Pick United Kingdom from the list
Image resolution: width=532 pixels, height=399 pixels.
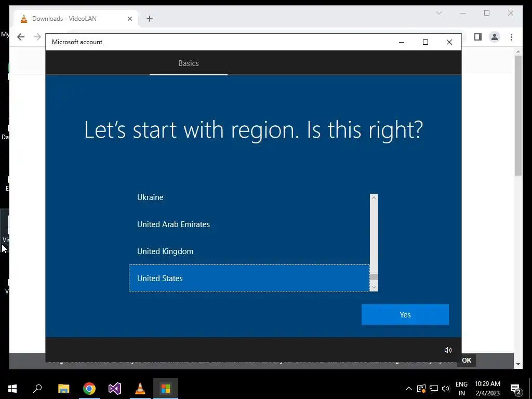[249, 251]
